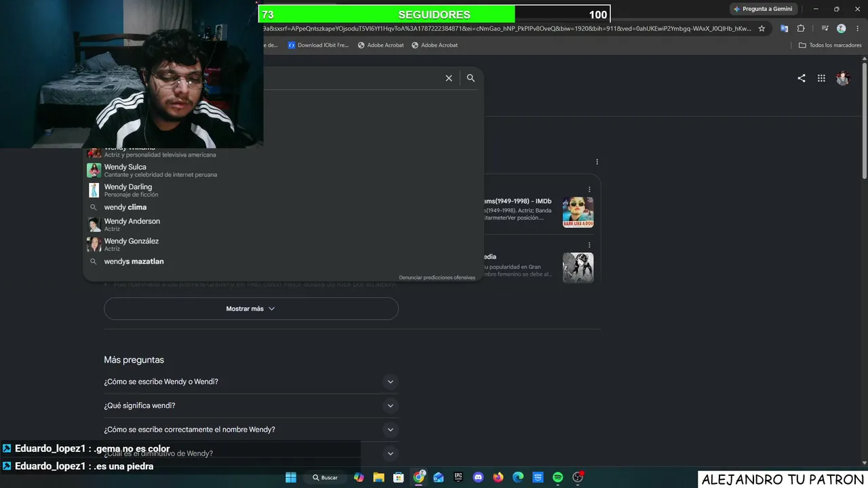Open the Chrome extensions puzzle icon
868x488 pixels.
point(801,28)
